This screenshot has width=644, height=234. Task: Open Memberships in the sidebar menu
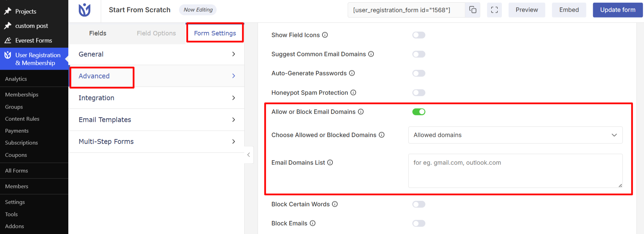[22, 94]
